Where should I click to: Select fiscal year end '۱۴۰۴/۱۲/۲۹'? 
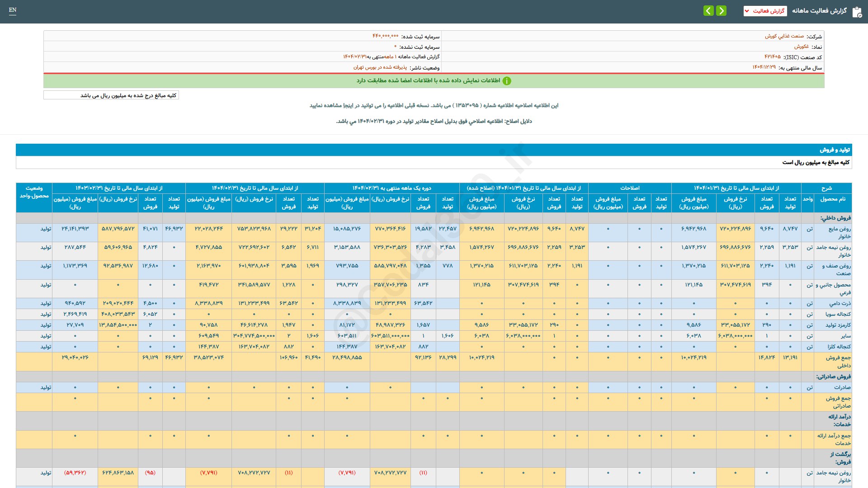point(764,67)
